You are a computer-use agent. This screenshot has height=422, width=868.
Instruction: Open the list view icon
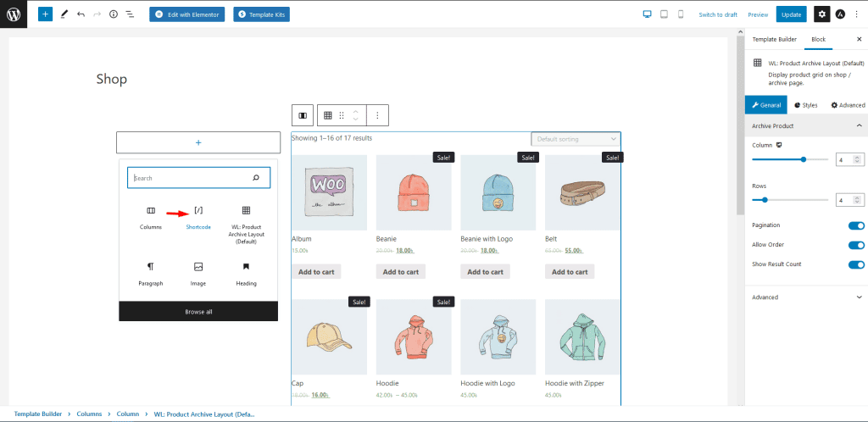tap(130, 14)
